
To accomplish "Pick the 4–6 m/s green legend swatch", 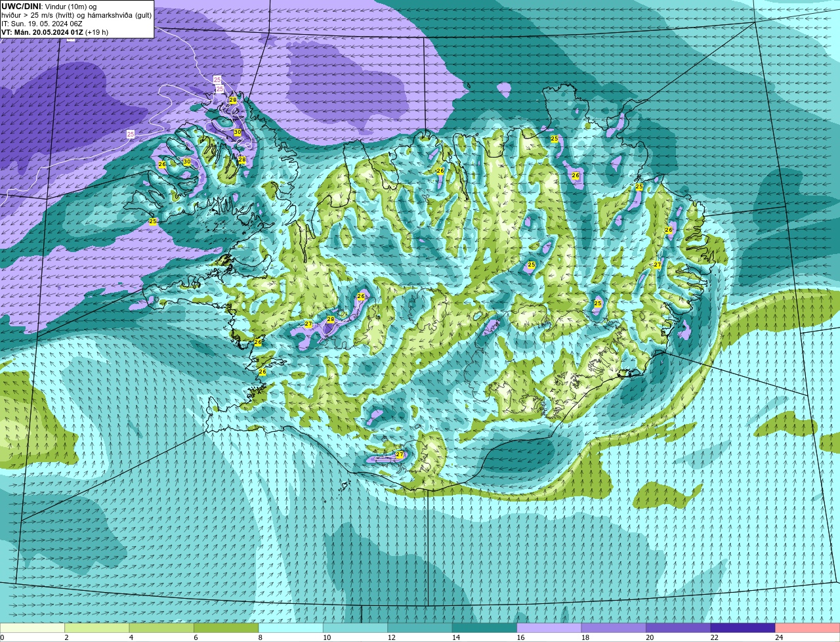I will pyautogui.click(x=161, y=628).
